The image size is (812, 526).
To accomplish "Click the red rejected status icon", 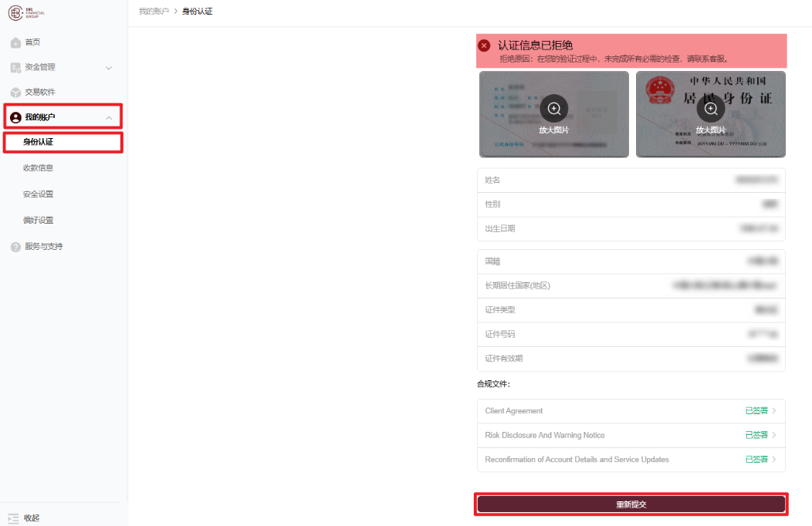I will pyautogui.click(x=484, y=46).
